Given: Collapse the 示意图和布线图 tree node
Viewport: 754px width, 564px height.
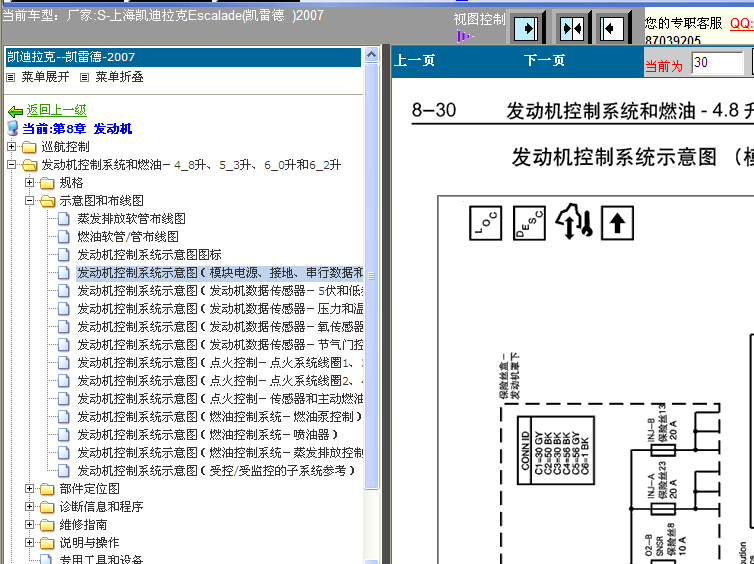Looking at the screenshot, I should pos(29,201).
